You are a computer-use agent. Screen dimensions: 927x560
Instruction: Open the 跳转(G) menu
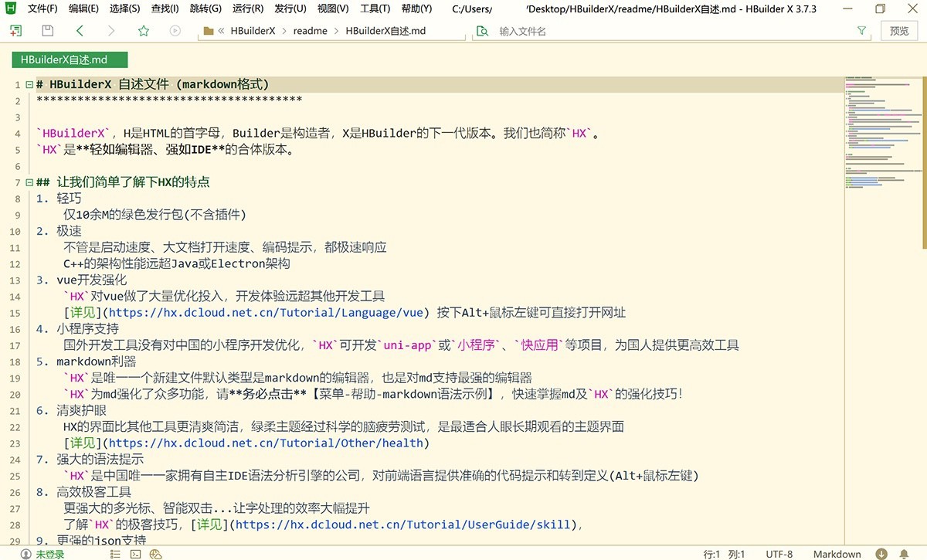[205, 9]
